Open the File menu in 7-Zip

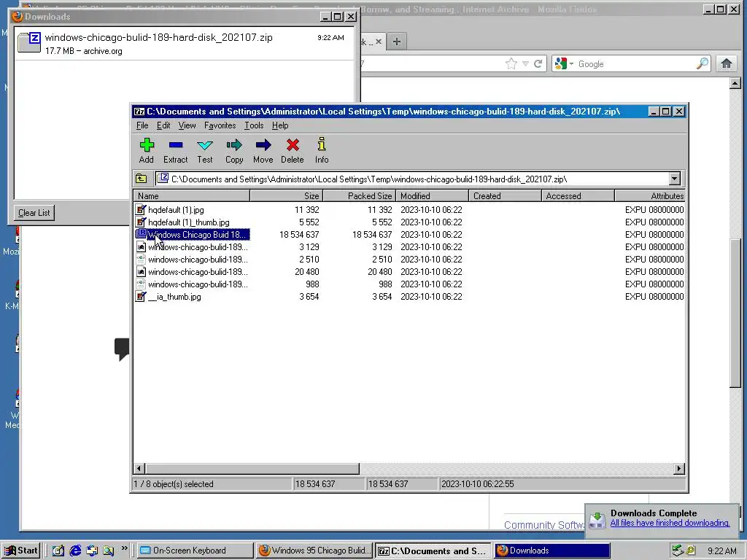click(x=142, y=125)
